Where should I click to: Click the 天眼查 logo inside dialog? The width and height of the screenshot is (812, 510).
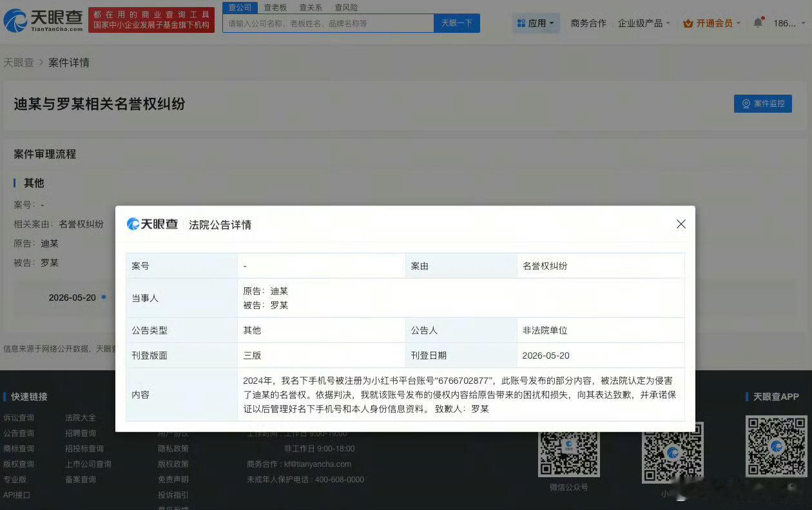(153, 224)
